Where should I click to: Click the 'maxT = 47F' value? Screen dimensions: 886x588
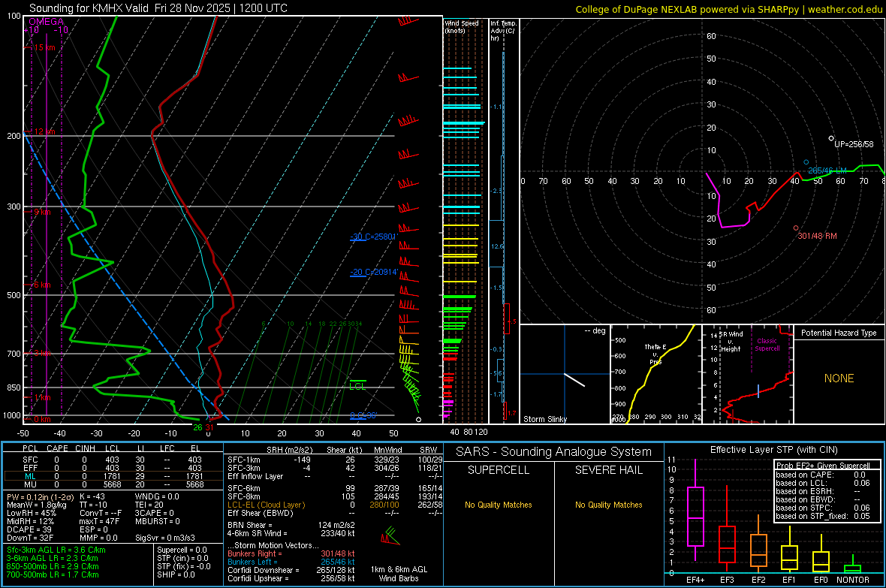(99, 521)
